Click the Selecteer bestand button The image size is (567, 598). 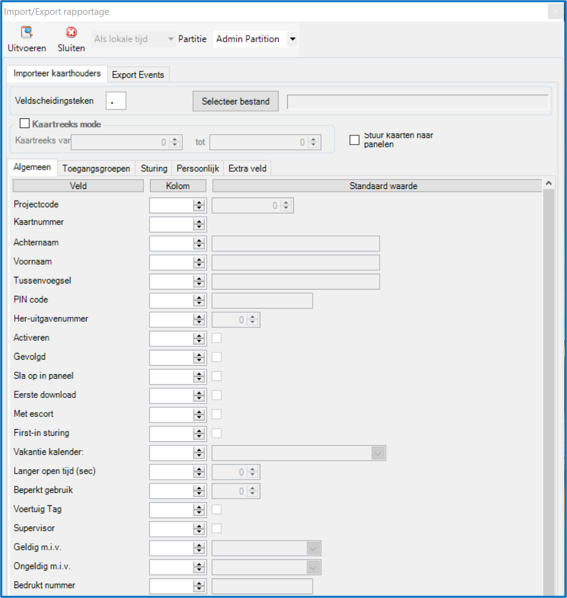[236, 101]
